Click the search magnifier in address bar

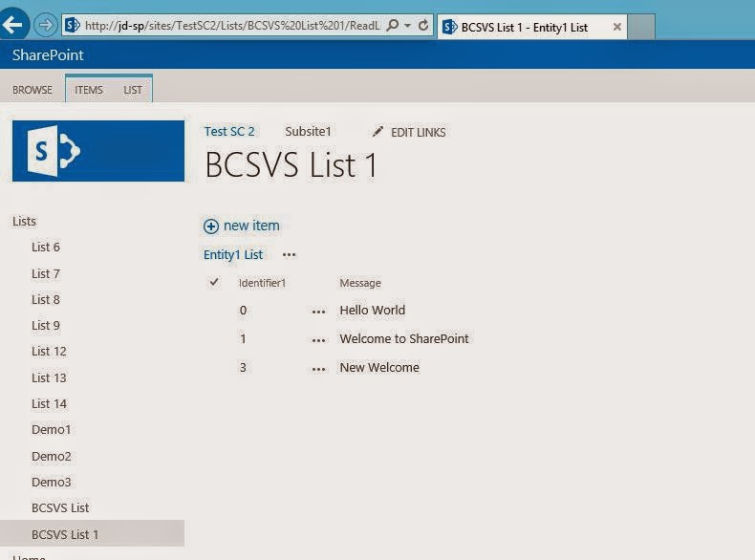click(x=393, y=25)
